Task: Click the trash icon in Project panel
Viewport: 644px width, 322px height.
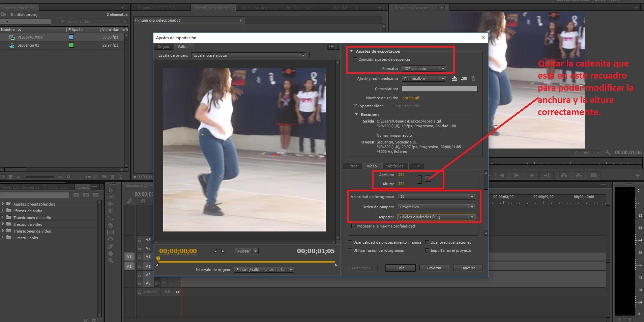Action: [x=120, y=177]
